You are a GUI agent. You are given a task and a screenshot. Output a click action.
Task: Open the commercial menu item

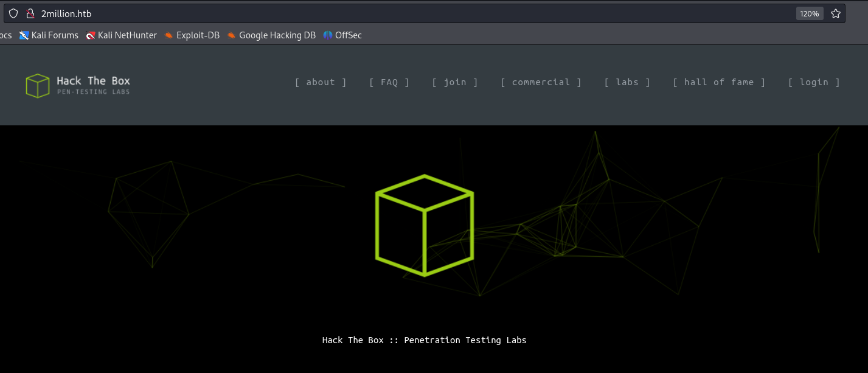tap(541, 82)
